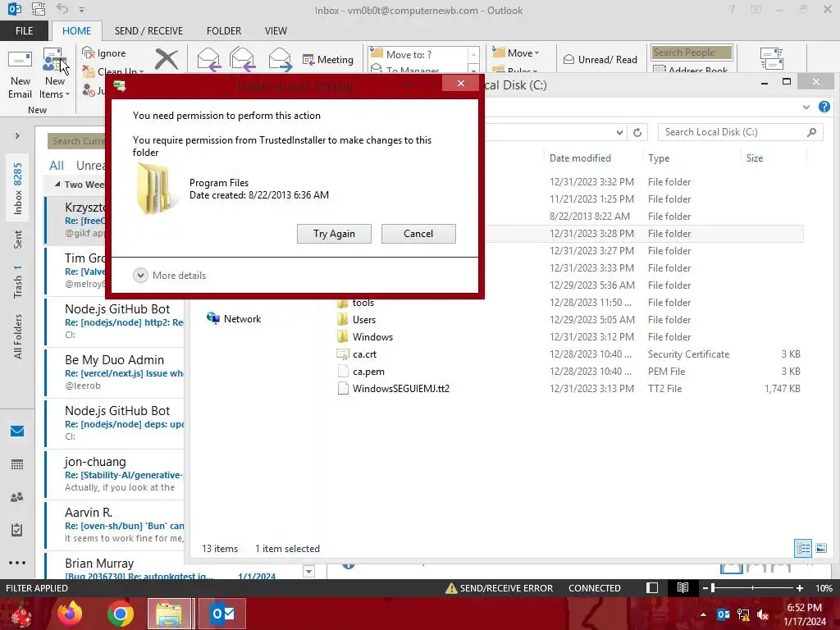The height and width of the screenshot is (630, 840).
Task: Show All messages filter
Action: tap(57, 166)
